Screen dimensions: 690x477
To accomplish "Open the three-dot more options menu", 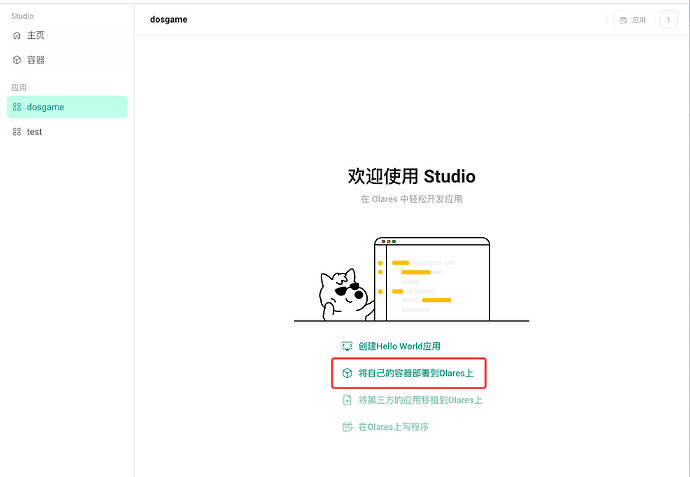I will point(668,20).
